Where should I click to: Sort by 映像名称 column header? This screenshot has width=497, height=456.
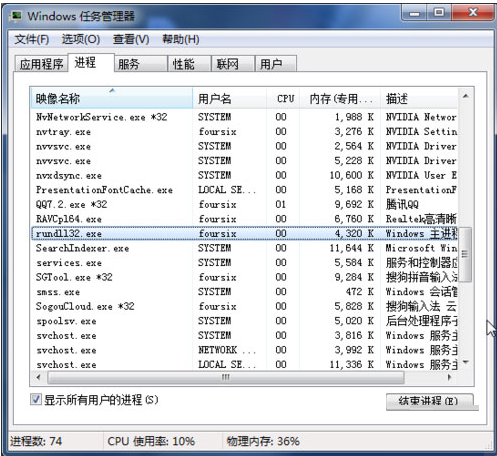(x=112, y=98)
